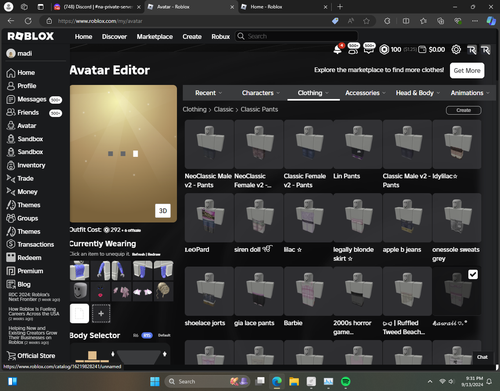Click the search magnifier icon in Roblox header
The height and width of the screenshot is (391, 500).
click(241, 36)
